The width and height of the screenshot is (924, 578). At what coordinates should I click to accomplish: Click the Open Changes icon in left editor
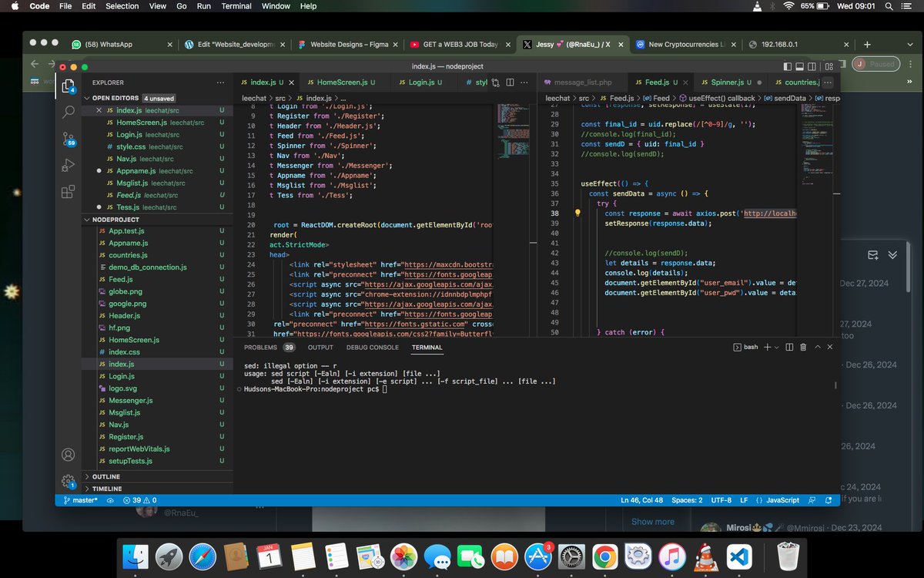click(496, 82)
